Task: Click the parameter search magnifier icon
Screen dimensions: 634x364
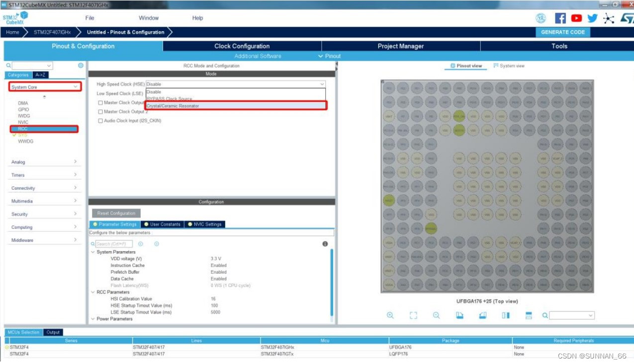Action: pyautogui.click(x=92, y=244)
